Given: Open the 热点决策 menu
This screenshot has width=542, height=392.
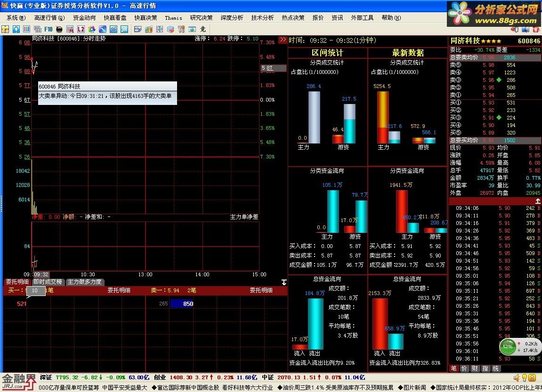Looking at the screenshot, I should pos(293,17).
